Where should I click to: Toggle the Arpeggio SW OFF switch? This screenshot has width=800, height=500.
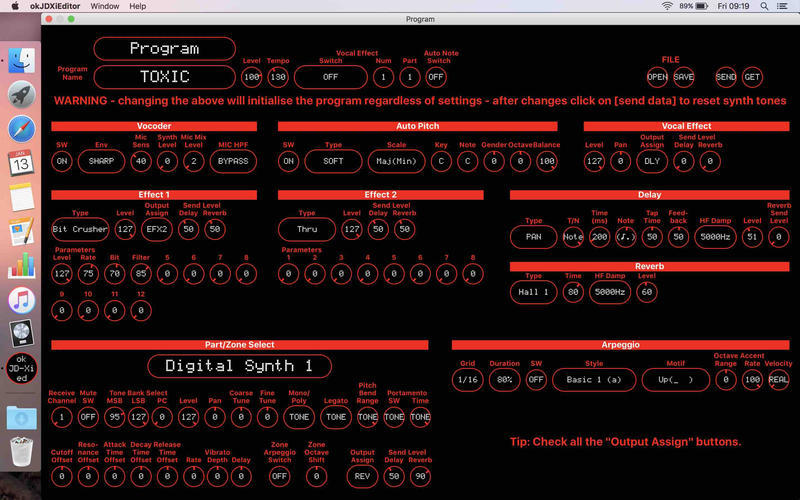[536, 381]
